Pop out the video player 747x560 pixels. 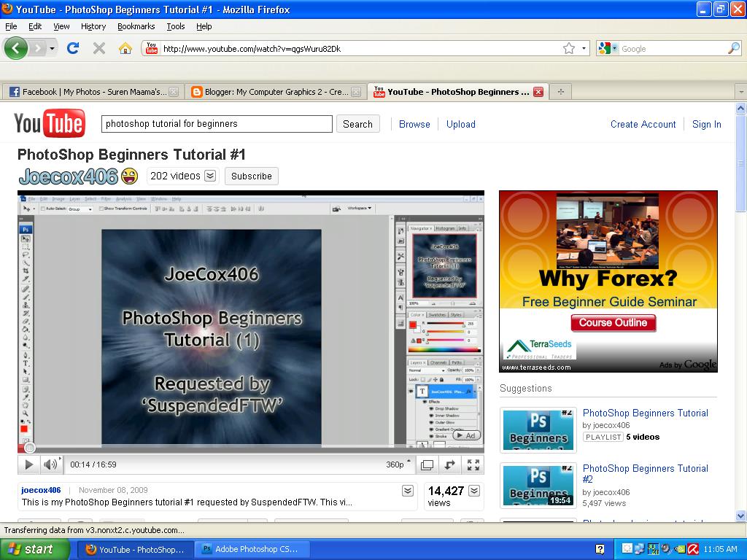point(449,465)
